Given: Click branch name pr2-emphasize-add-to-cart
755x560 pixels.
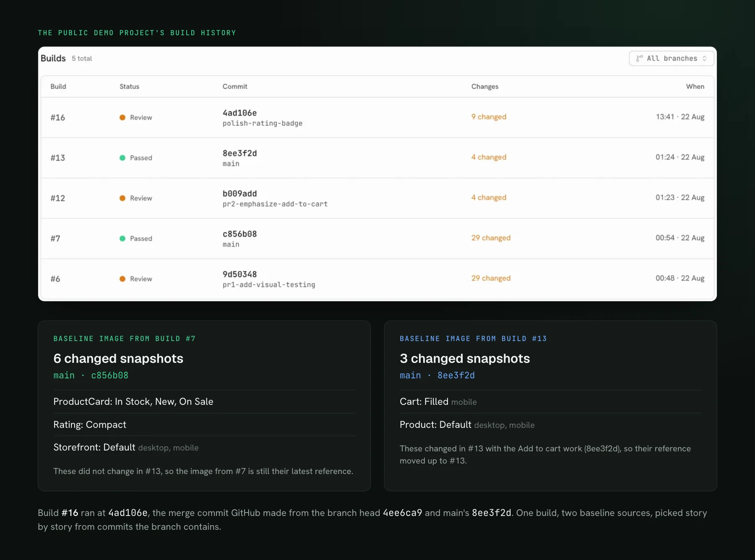Looking at the screenshot, I should click(275, 204).
